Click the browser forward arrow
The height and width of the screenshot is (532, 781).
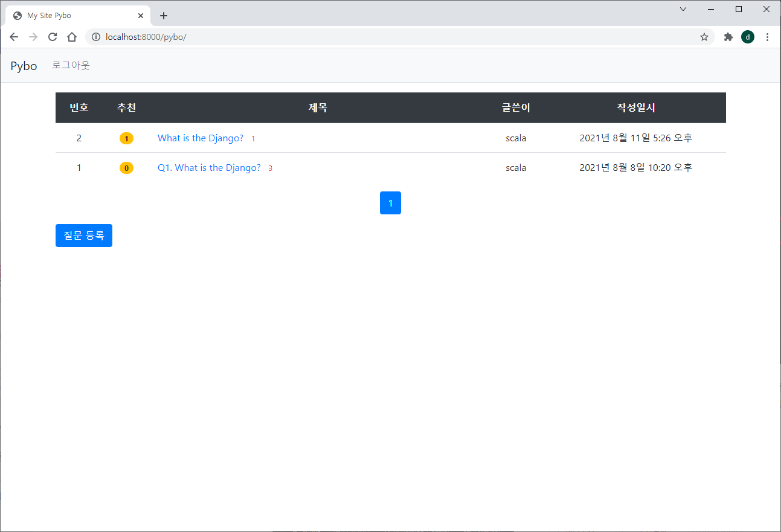click(33, 37)
